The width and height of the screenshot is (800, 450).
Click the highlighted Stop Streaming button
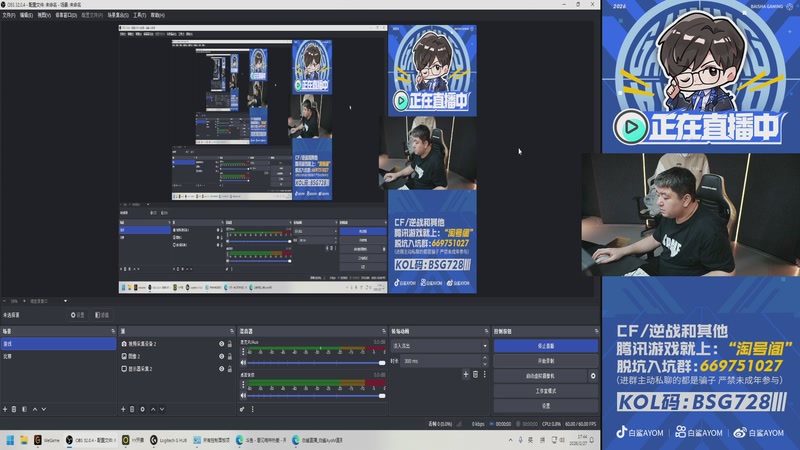(x=546, y=346)
